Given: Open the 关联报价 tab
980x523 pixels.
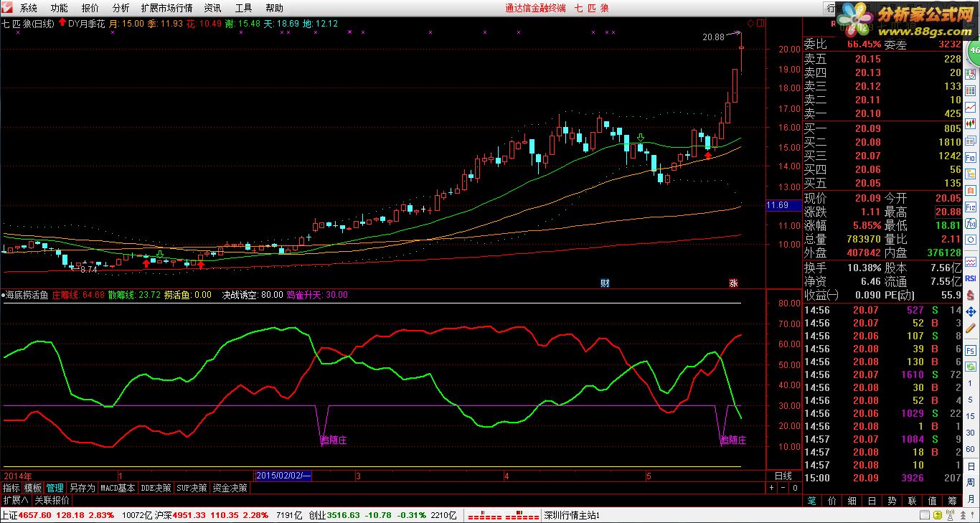Looking at the screenshot, I should tap(52, 500).
